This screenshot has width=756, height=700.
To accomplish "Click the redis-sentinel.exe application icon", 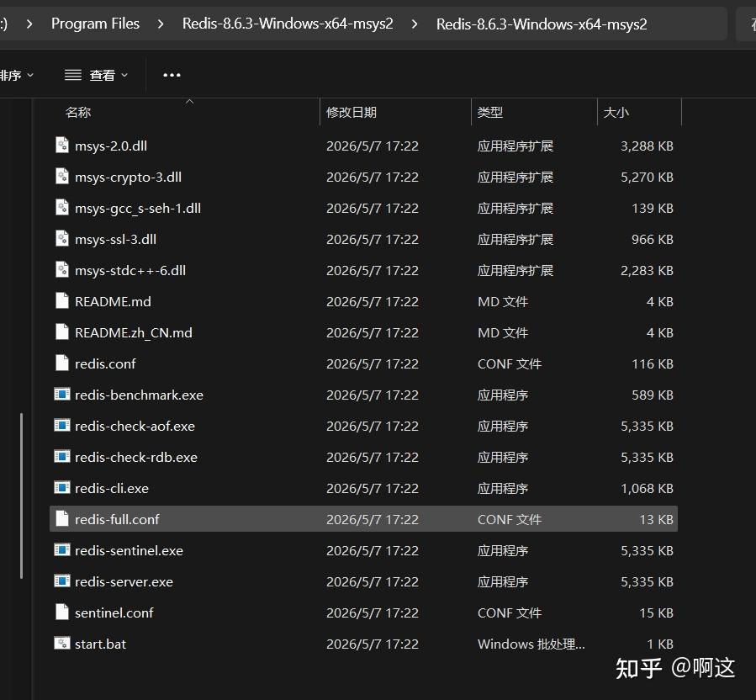I will [62, 550].
